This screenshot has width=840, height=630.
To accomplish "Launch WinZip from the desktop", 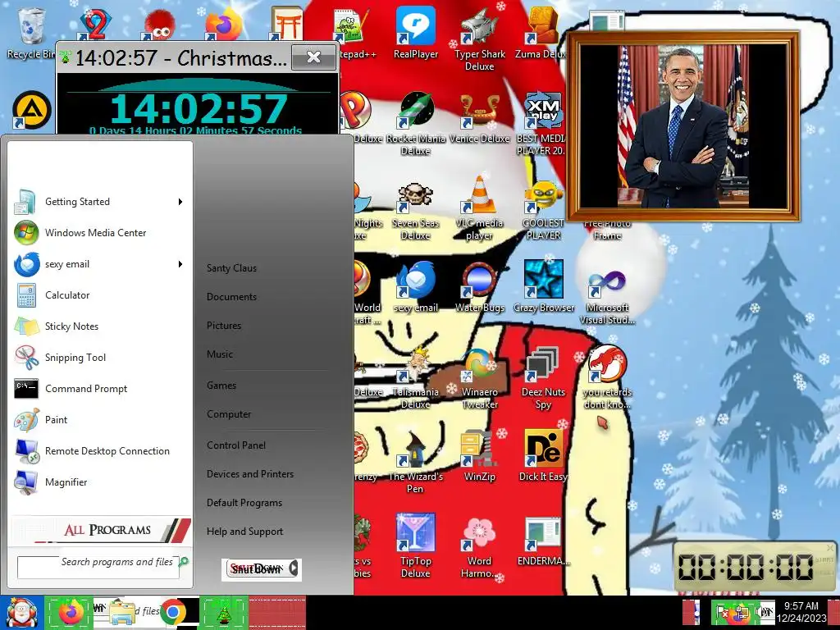I will pos(479,455).
